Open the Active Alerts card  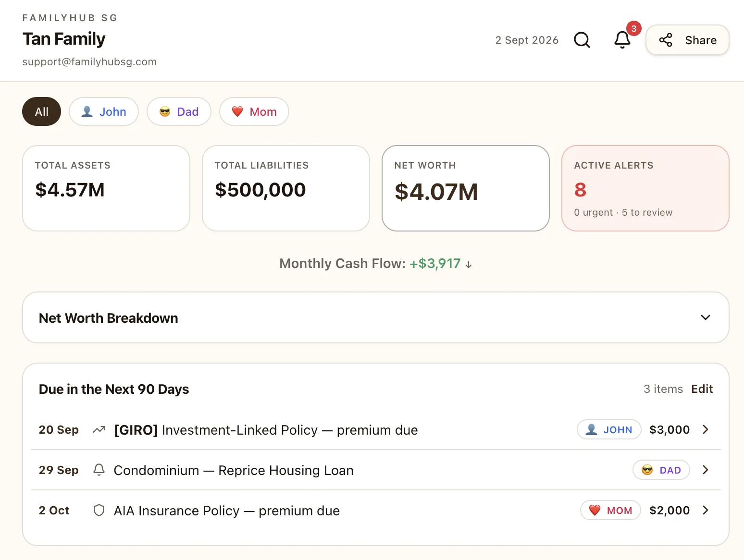click(x=645, y=188)
